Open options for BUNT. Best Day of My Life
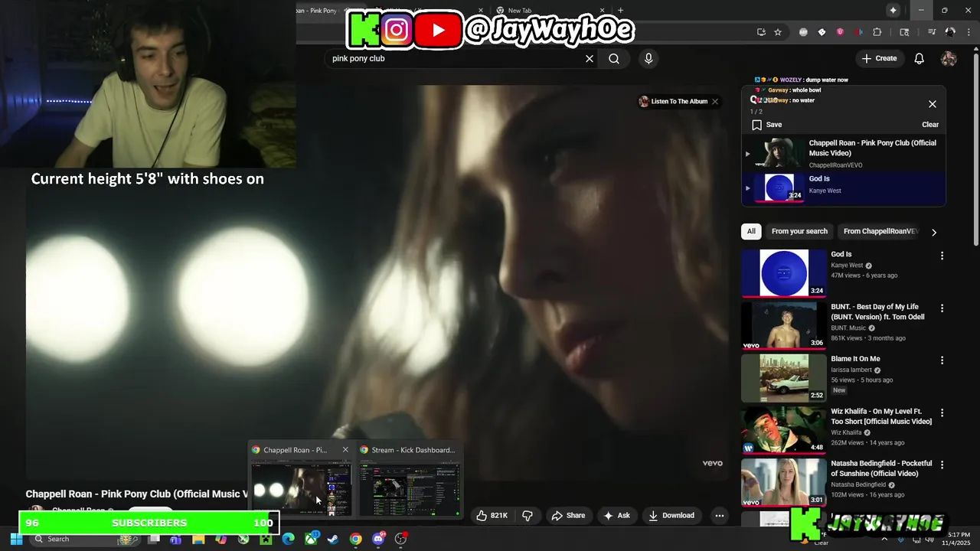980x551 pixels. coord(942,308)
